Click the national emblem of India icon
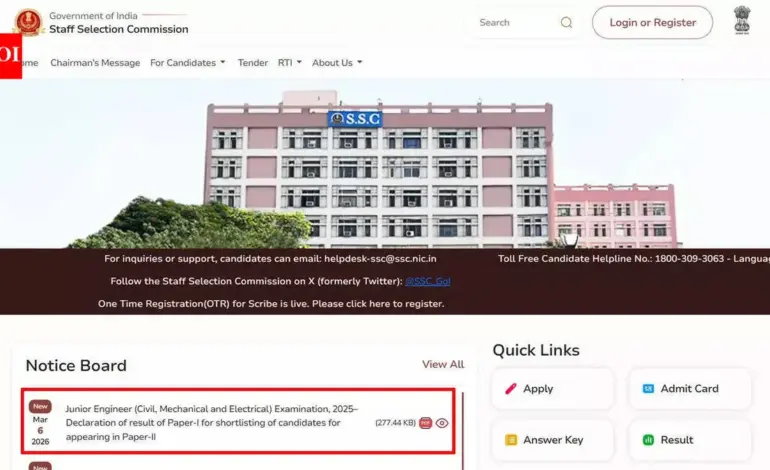This screenshot has width=770, height=470. [x=742, y=20]
